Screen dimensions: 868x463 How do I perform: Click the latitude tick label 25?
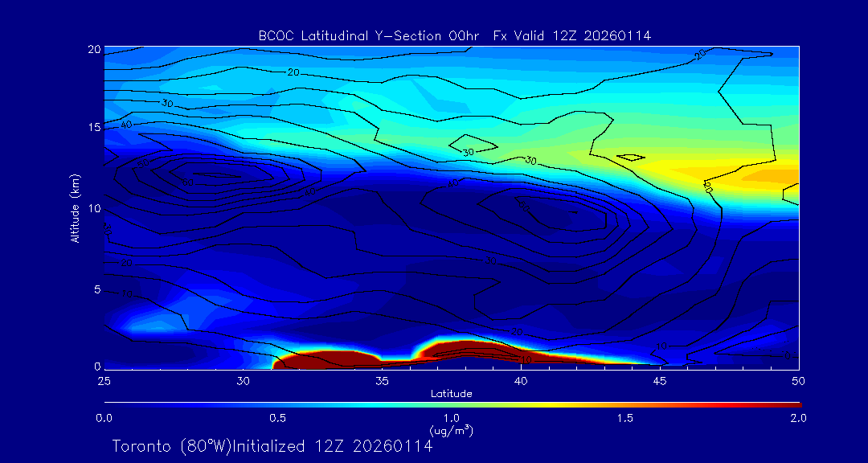104,381
